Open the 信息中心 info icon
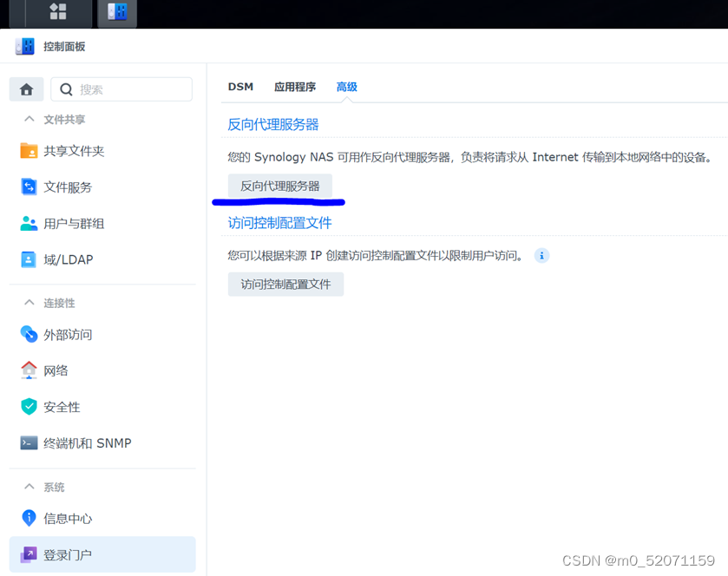Viewport: 728px width, 576px height. [x=29, y=518]
